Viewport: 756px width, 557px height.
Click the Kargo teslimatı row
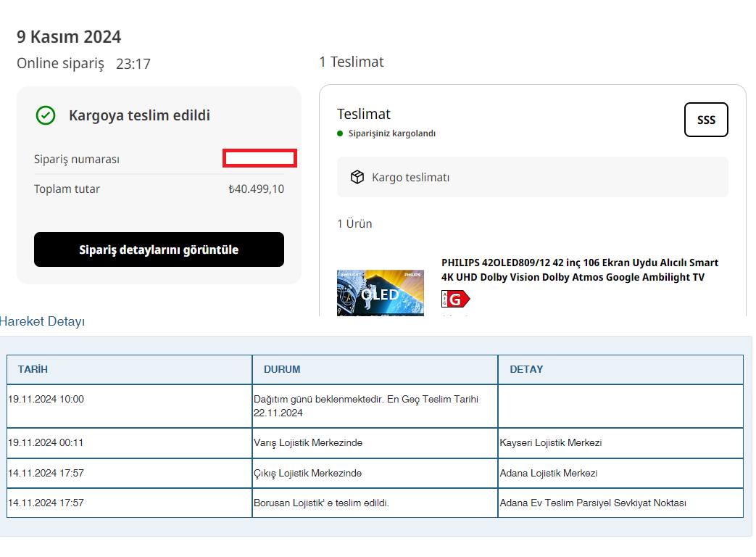pos(532,177)
